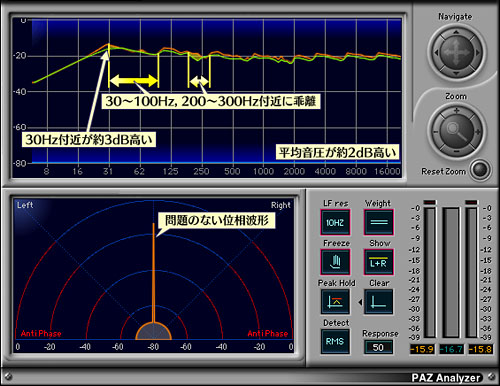Click the LF res 10Hz button
Screen dimensions: 500x386
[x=335, y=222]
